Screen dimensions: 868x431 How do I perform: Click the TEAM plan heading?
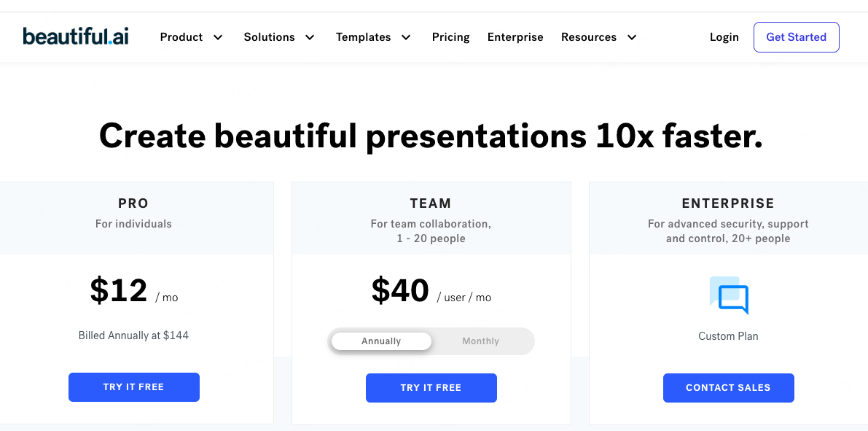point(431,203)
